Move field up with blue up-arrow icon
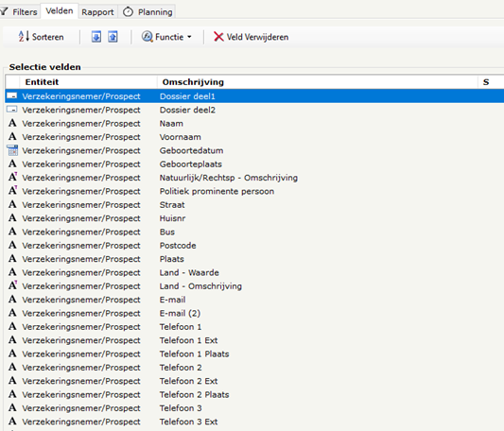The width and height of the screenshot is (504, 431). tap(113, 37)
